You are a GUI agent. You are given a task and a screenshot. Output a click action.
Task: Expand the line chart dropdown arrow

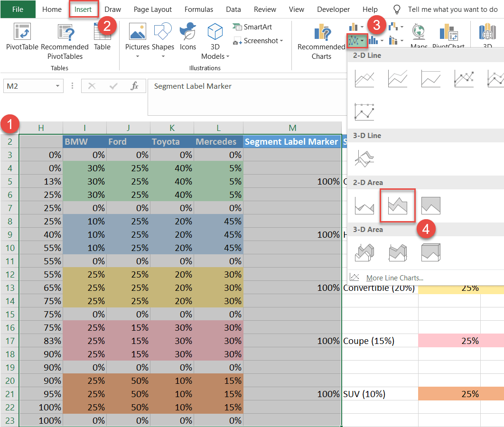coord(362,41)
